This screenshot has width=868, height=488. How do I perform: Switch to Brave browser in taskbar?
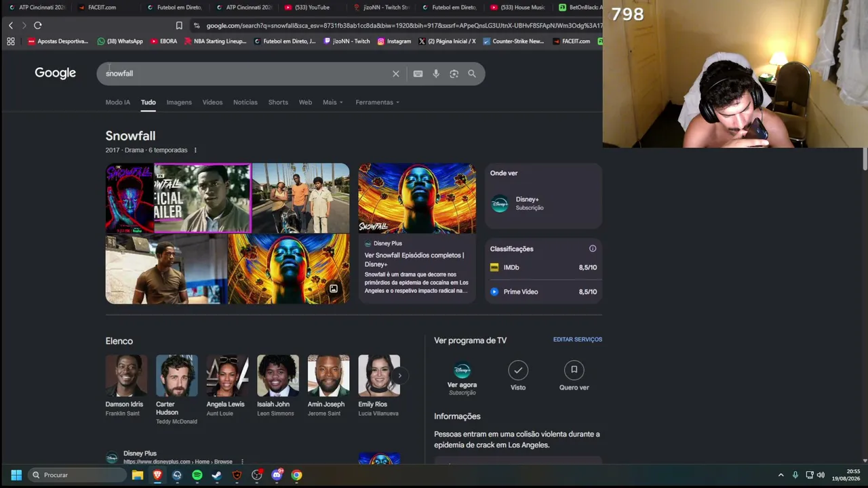point(157,475)
